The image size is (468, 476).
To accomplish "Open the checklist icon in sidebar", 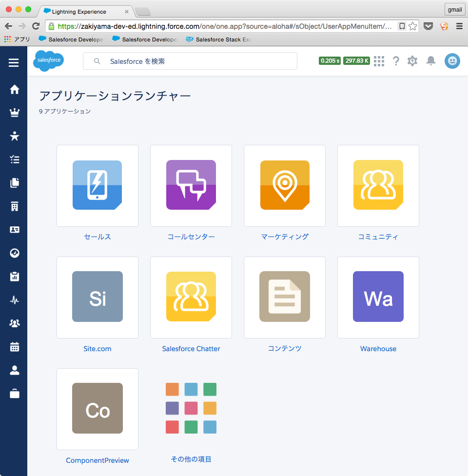I will pos(14,159).
